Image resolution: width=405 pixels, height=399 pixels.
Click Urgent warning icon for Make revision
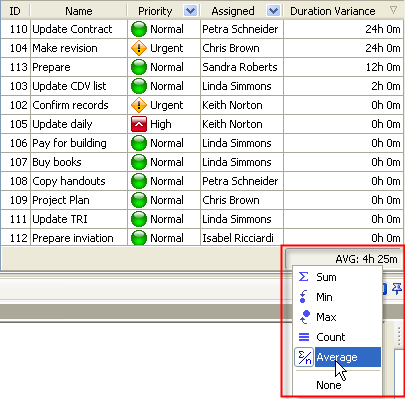tap(139, 48)
